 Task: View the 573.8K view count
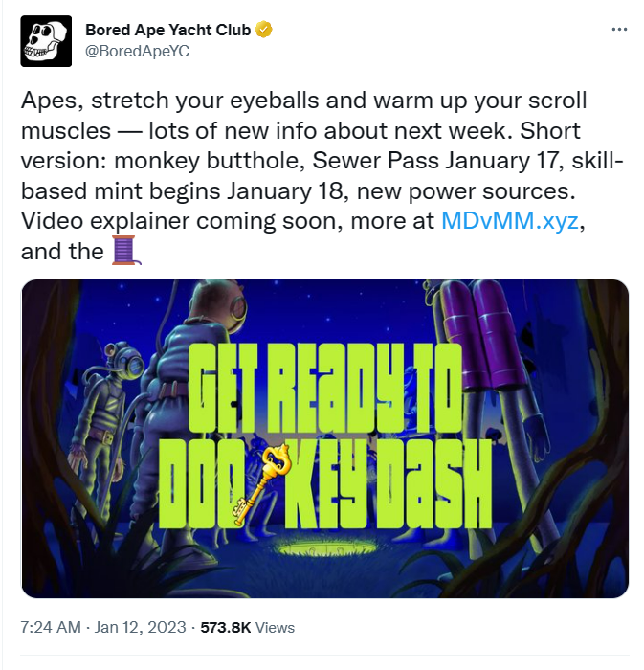(226, 627)
